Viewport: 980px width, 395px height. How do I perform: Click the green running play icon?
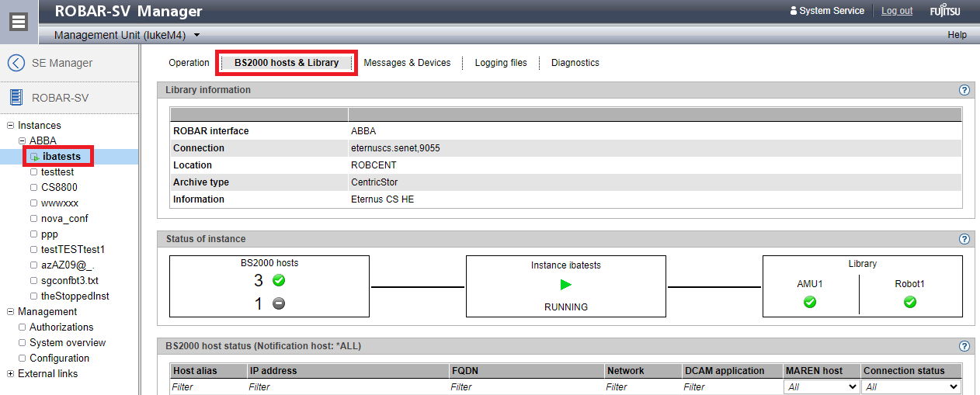(x=566, y=285)
